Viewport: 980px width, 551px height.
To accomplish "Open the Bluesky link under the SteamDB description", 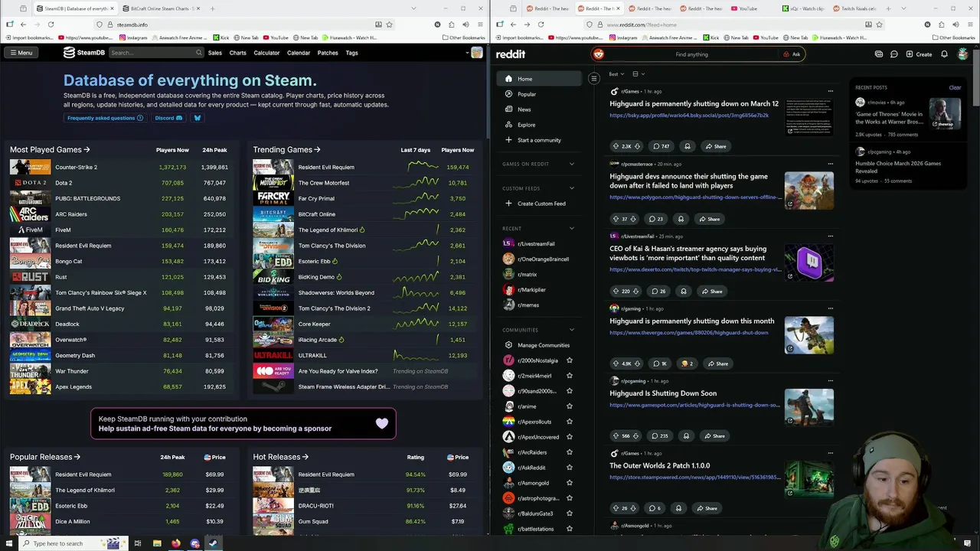I will point(197,118).
